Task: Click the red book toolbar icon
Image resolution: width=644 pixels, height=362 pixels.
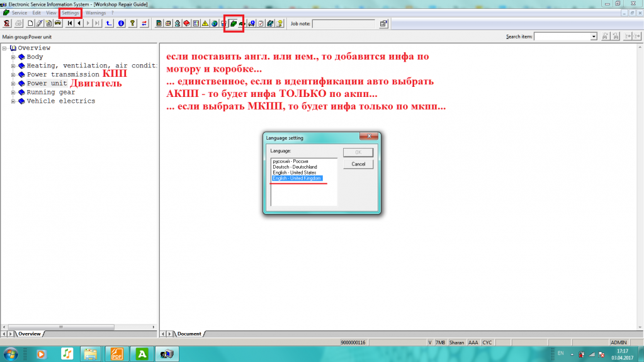Action: [x=187, y=24]
